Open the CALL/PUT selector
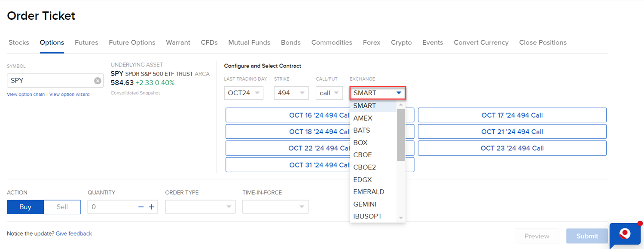This screenshot has height=249, width=644. (x=329, y=93)
